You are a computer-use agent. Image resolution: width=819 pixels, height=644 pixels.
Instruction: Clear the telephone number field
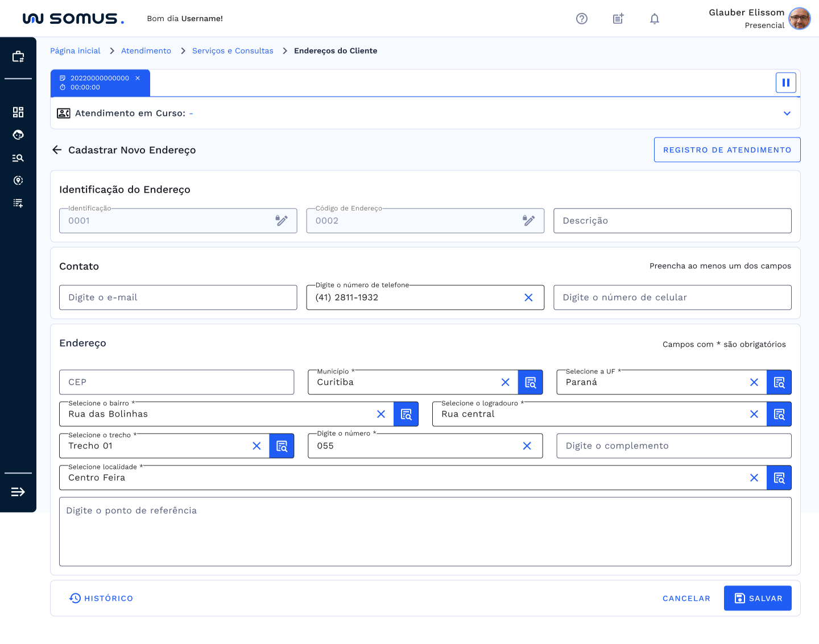[x=528, y=298]
